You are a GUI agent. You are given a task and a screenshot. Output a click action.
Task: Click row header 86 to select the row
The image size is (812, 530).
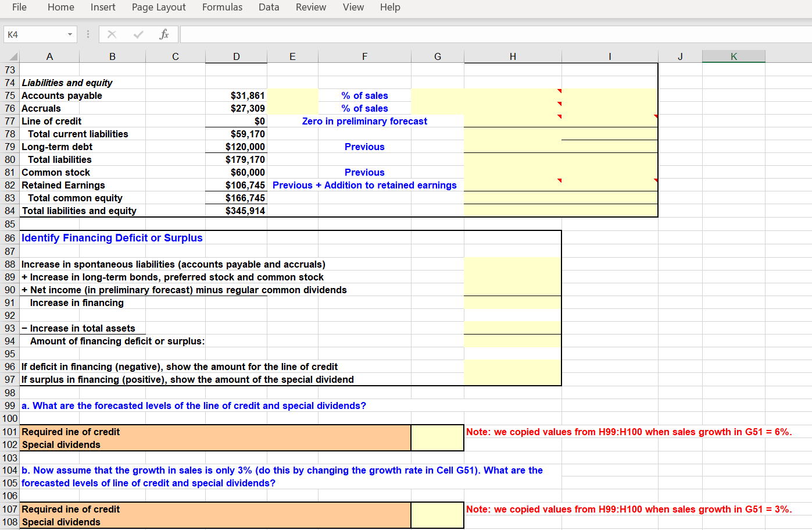pos(9,237)
